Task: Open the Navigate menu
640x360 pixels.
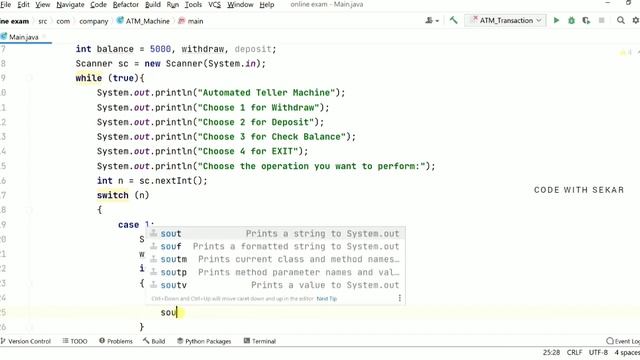Action: coord(70,4)
